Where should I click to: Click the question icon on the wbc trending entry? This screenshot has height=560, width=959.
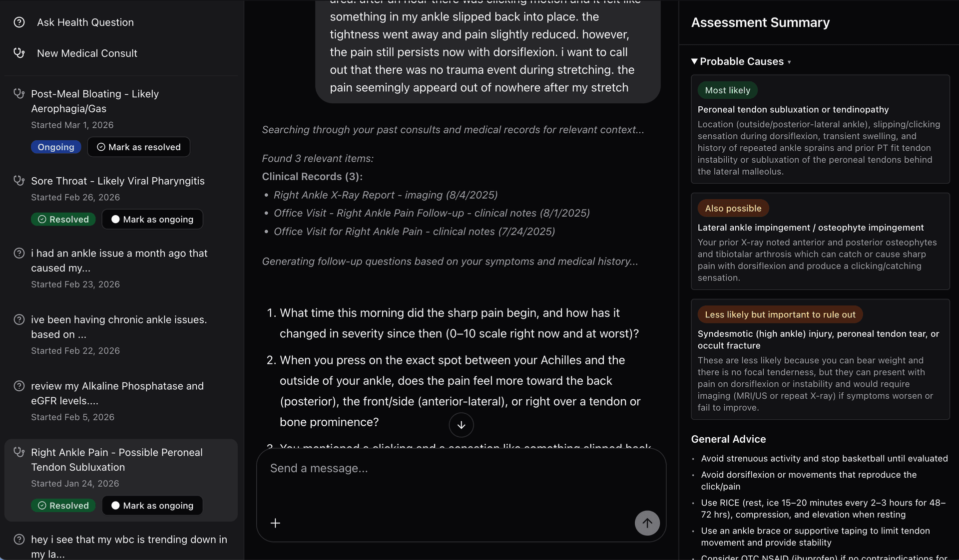click(19, 540)
